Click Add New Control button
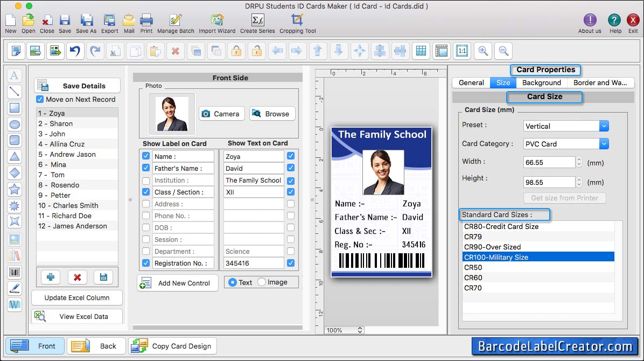Viewport: 644px width, 361px height. point(178,283)
